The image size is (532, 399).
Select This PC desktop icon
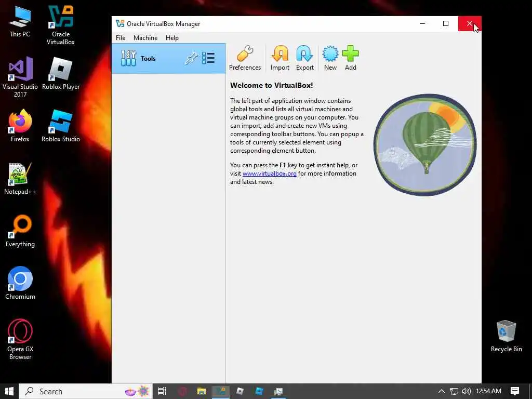20,21
